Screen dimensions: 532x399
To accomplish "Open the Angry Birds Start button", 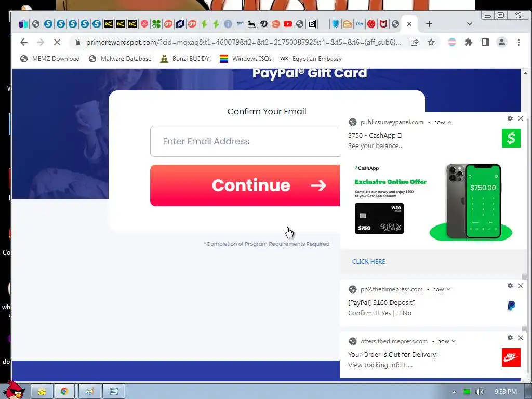I will click(13, 391).
